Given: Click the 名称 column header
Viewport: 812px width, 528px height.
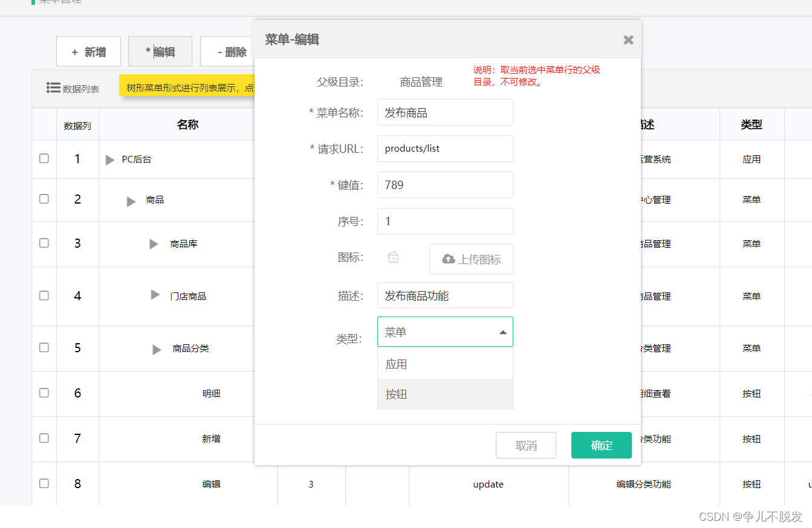Looking at the screenshot, I should pyautogui.click(x=188, y=124).
